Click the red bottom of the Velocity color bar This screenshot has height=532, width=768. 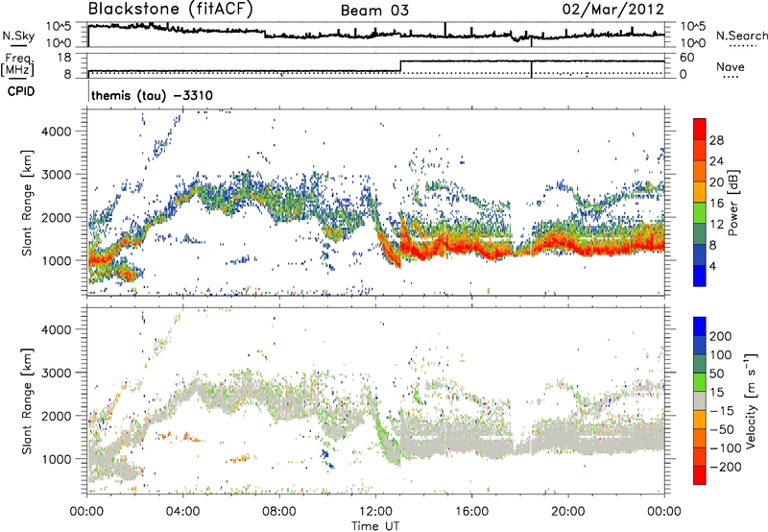(x=700, y=475)
